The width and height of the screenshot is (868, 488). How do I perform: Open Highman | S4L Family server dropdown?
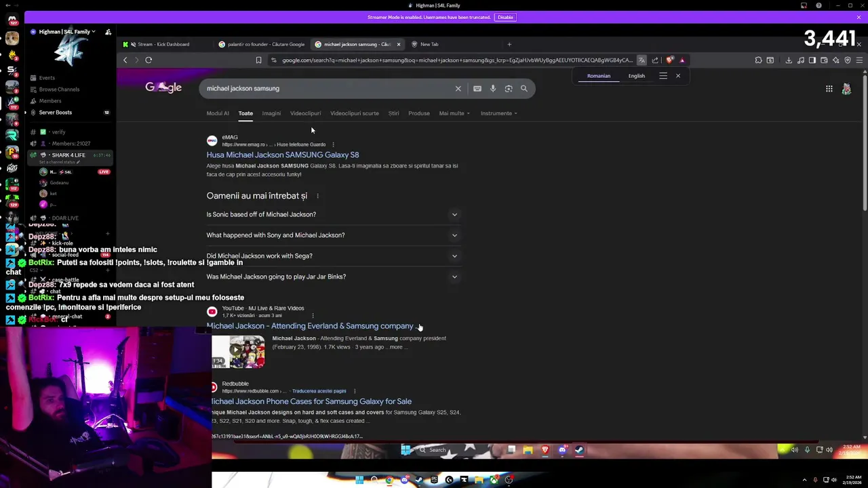[x=67, y=32]
